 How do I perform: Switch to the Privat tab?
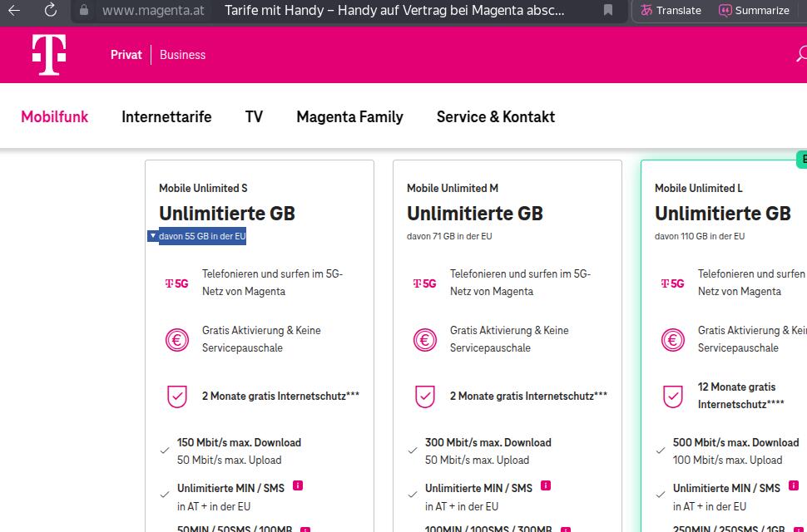(x=126, y=55)
